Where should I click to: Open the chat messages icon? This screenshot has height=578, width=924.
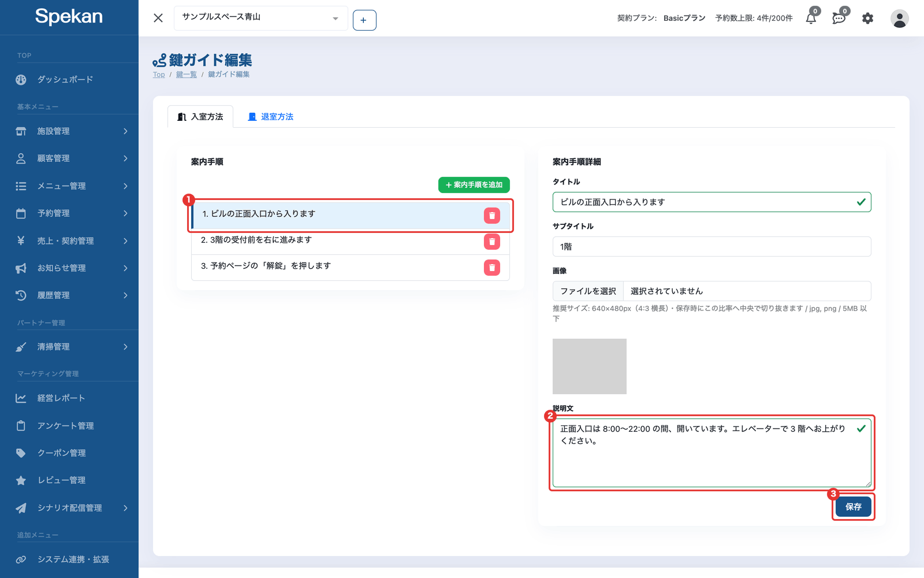[839, 18]
